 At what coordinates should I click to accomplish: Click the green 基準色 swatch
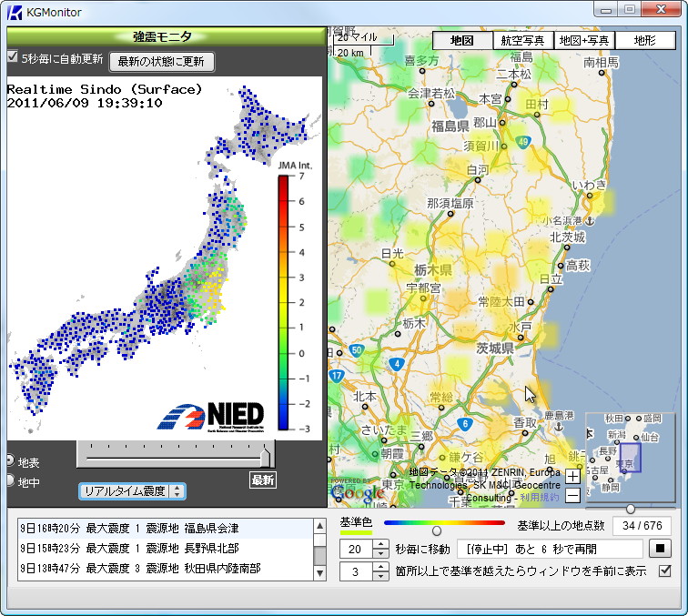356,532
